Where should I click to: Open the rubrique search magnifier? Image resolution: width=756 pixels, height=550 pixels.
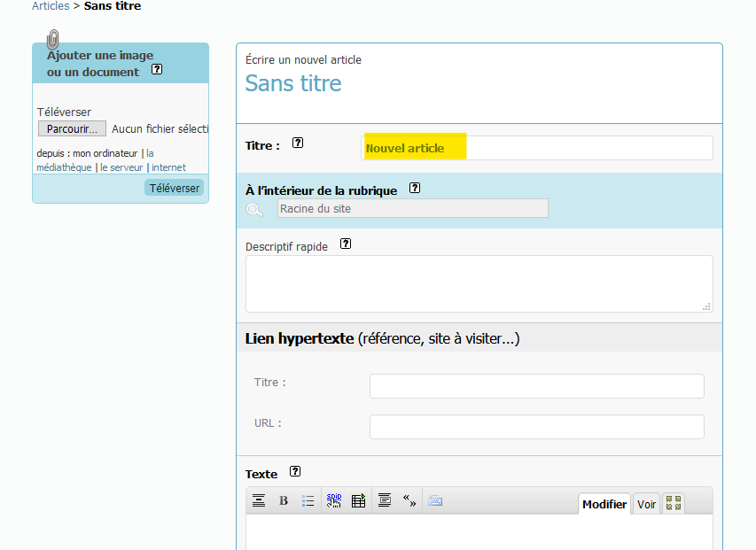click(x=254, y=209)
